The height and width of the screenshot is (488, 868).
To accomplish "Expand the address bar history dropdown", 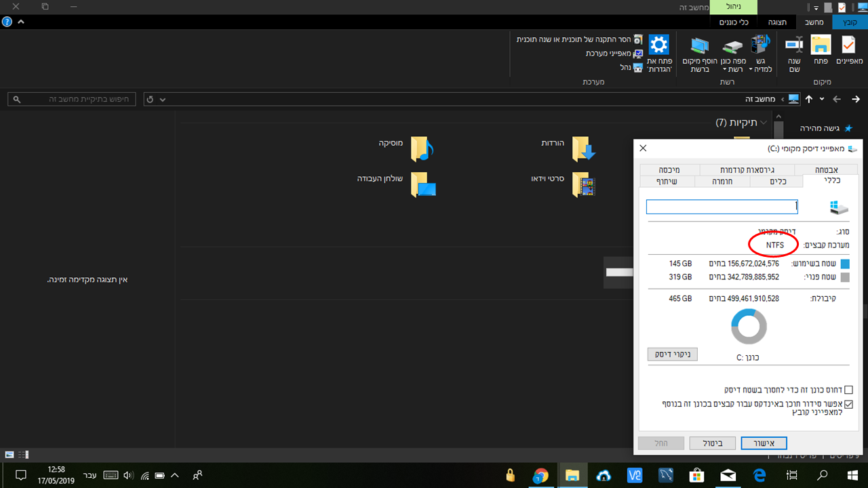I will tap(162, 100).
